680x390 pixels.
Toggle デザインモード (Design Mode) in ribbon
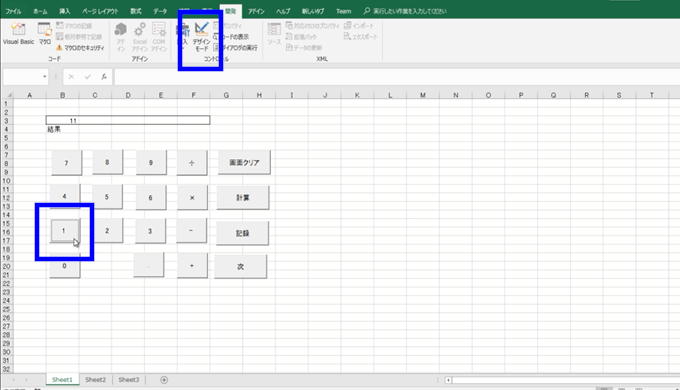(x=202, y=36)
